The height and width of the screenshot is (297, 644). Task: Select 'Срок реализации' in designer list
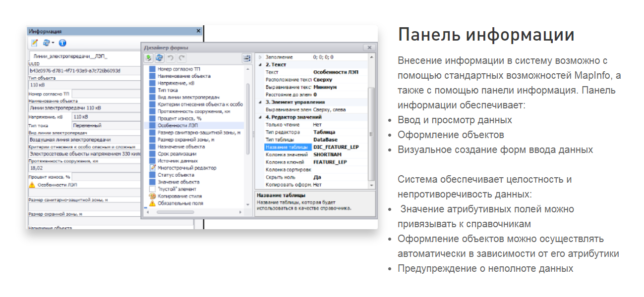pyautogui.click(x=177, y=154)
